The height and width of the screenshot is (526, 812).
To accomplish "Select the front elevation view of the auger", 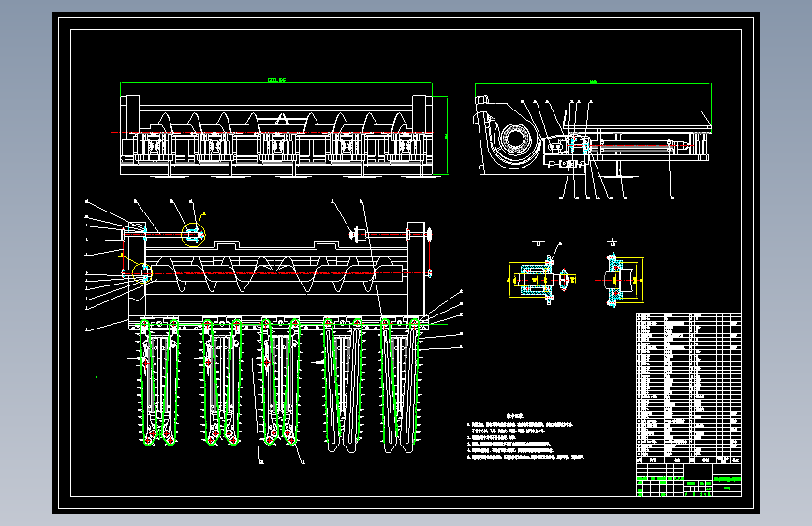I will pos(277,136).
